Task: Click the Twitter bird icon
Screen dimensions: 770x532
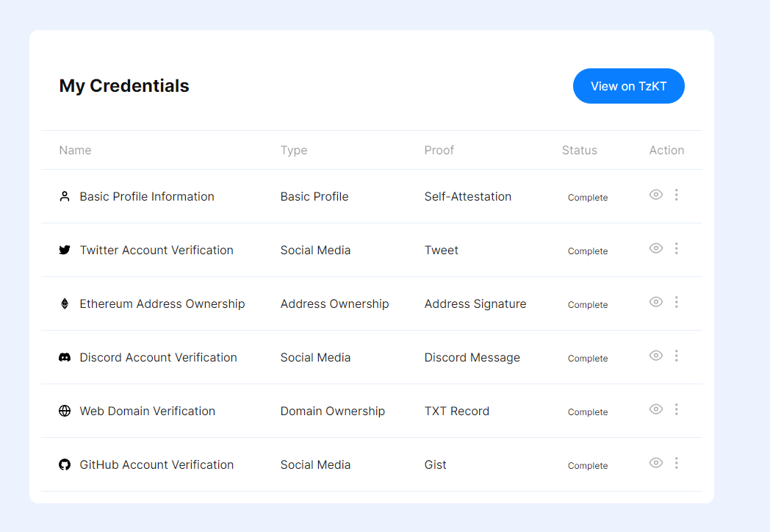Action: [65, 250]
